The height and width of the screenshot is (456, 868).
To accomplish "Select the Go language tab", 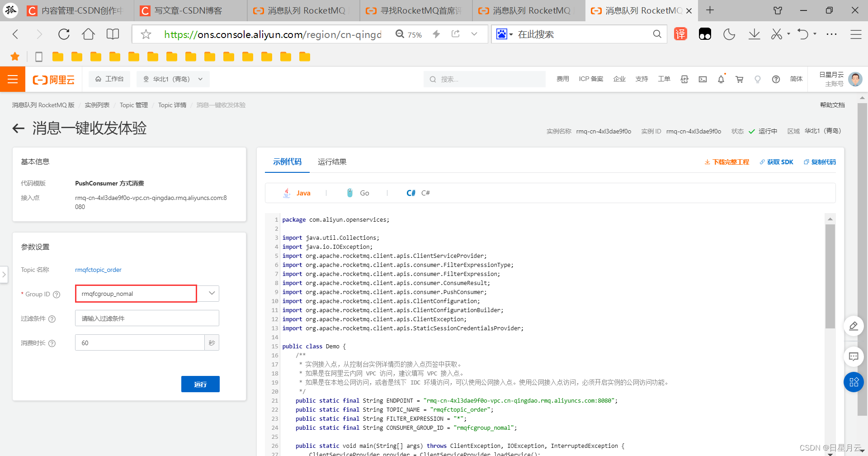I will tap(358, 193).
